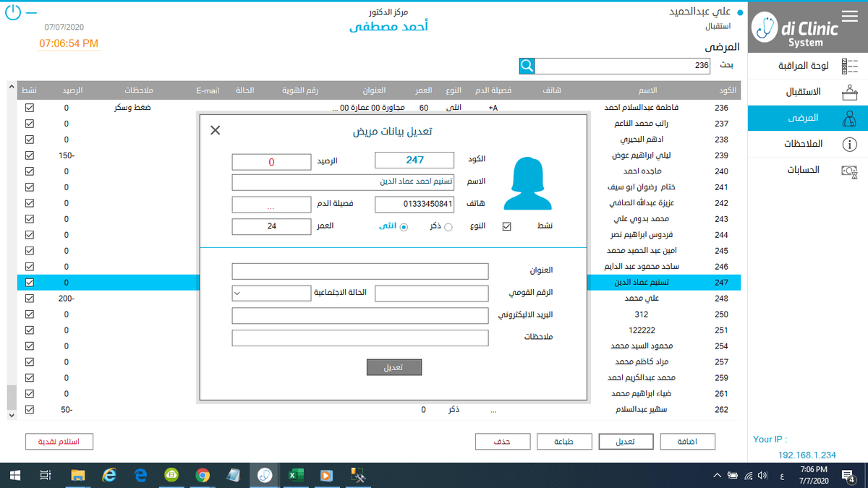This screenshot has height=488, width=868.
Task: Click scroll down arrow of patient list
Action: (x=11, y=416)
